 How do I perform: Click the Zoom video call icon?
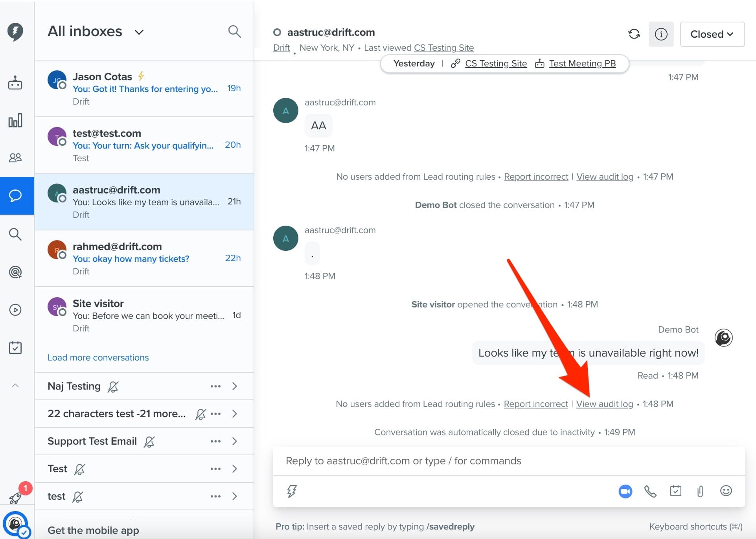coord(625,491)
